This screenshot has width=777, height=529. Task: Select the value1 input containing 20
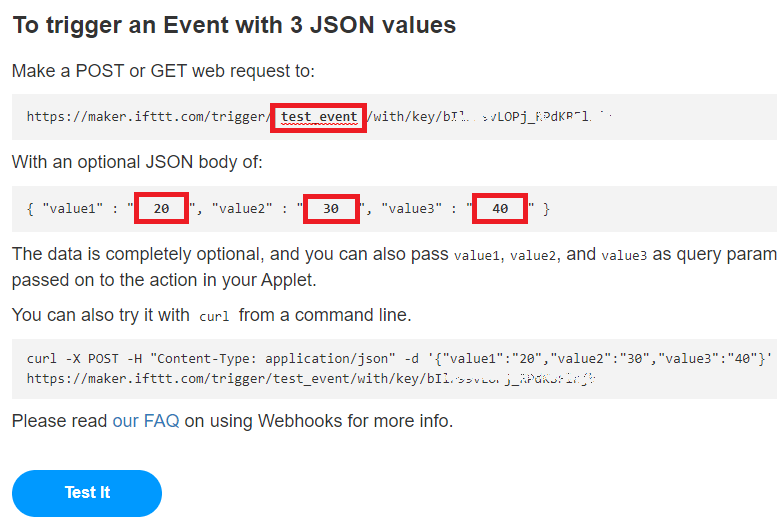[x=161, y=208]
